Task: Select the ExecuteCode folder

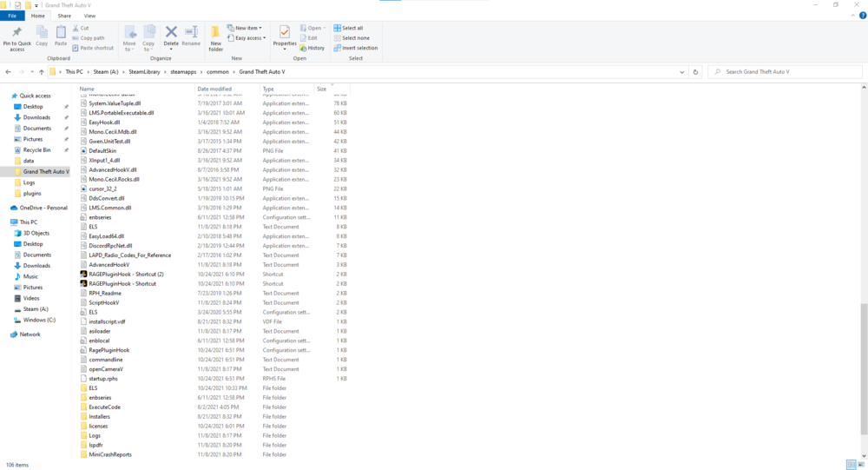Action: click(x=105, y=407)
